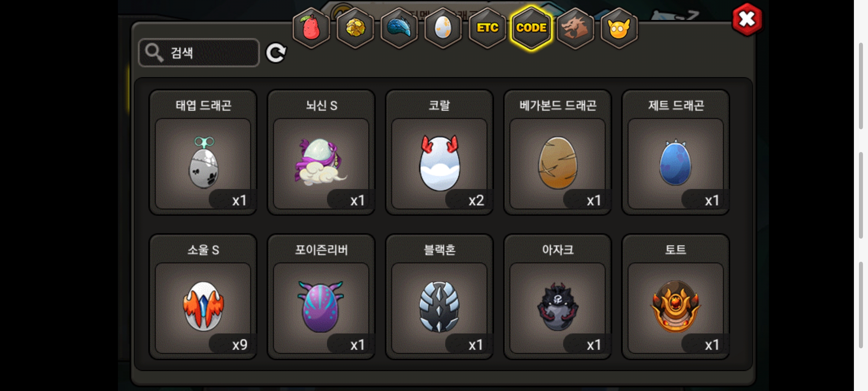Click into the 검색 search field
The image size is (868, 391).
coord(199,53)
